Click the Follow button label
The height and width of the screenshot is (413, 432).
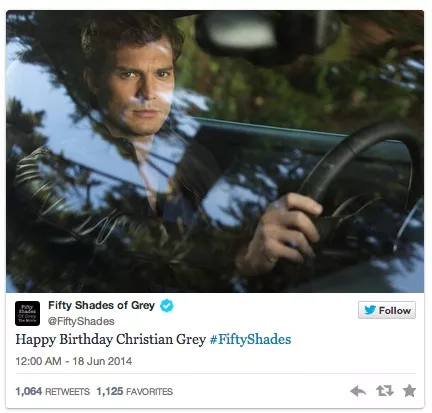394,310
